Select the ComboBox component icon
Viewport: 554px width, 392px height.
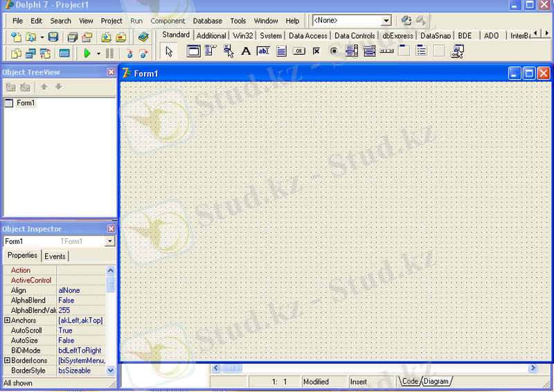[369, 51]
